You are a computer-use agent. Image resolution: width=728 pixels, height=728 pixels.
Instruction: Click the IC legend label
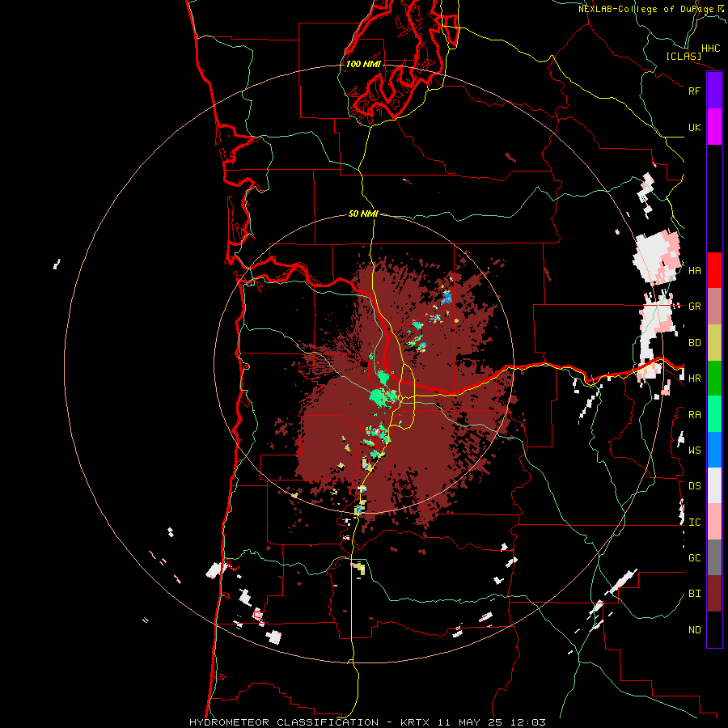point(694,523)
